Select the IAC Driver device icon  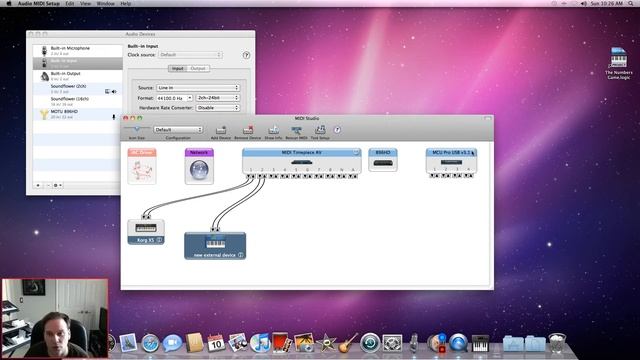coord(142,166)
